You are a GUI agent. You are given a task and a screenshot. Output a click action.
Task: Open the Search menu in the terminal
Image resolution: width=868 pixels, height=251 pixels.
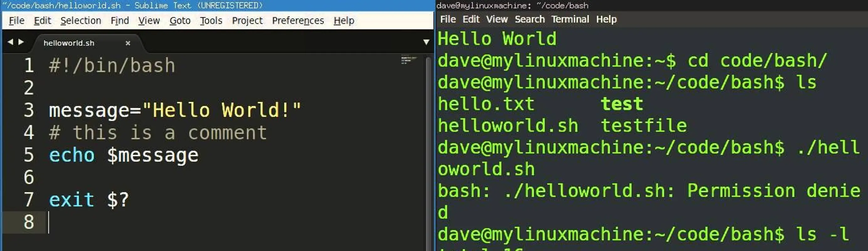pyautogui.click(x=529, y=19)
